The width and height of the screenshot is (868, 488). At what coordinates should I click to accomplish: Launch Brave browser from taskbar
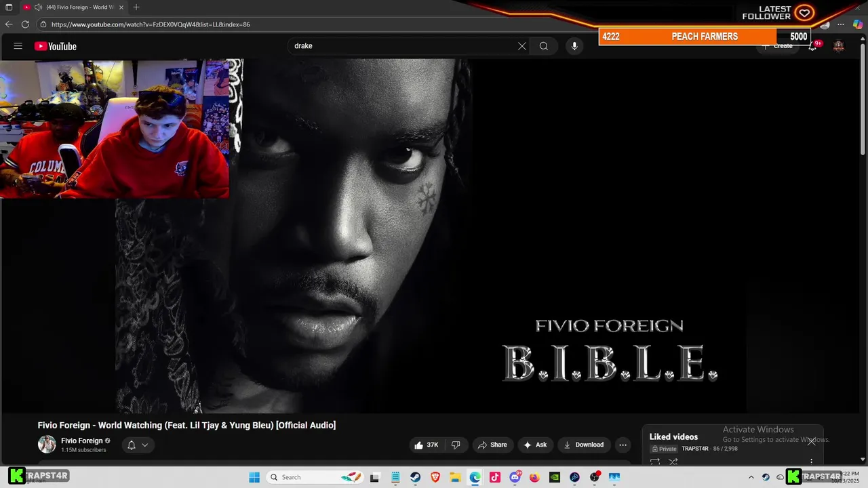pos(435,477)
